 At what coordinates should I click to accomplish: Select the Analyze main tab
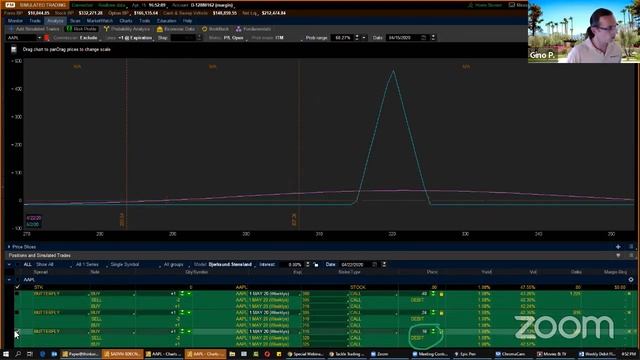tap(55, 21)
